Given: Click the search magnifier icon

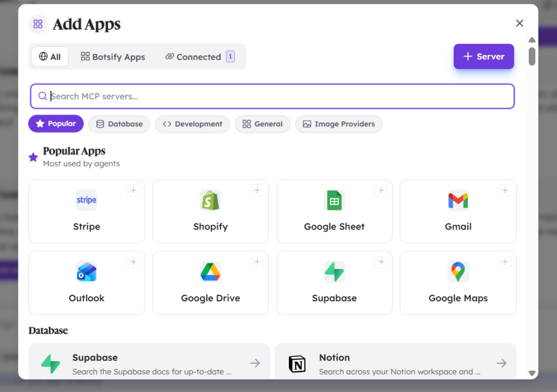Looking at the screenshot, I should pyautogui.click(x=42, y=96).
